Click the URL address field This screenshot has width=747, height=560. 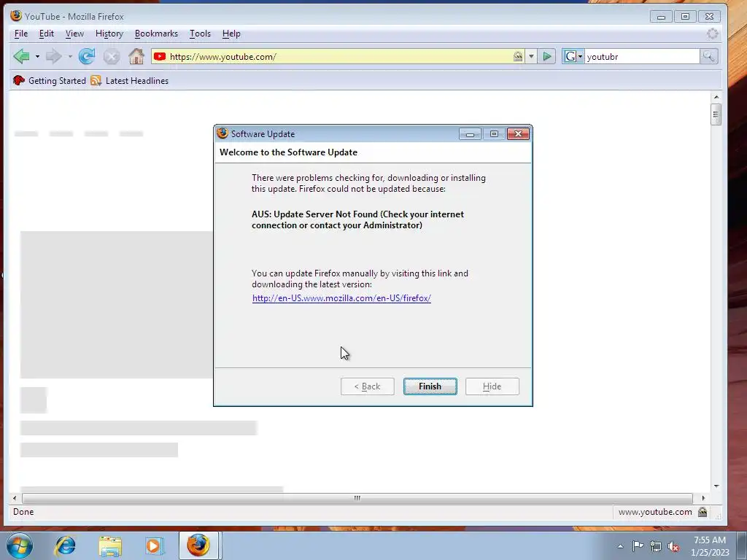tap(339, 57)
